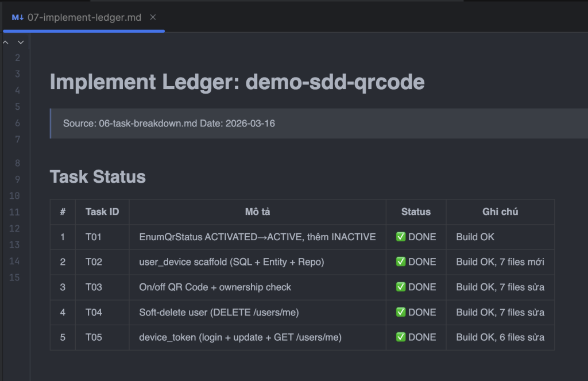Select the 07-implement-ledger.md editor tab

[84, 17]
